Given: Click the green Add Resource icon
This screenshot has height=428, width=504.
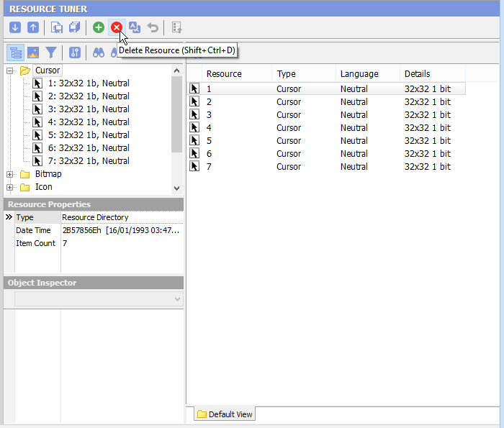Looking at the screenshot, I should (99, 27).
